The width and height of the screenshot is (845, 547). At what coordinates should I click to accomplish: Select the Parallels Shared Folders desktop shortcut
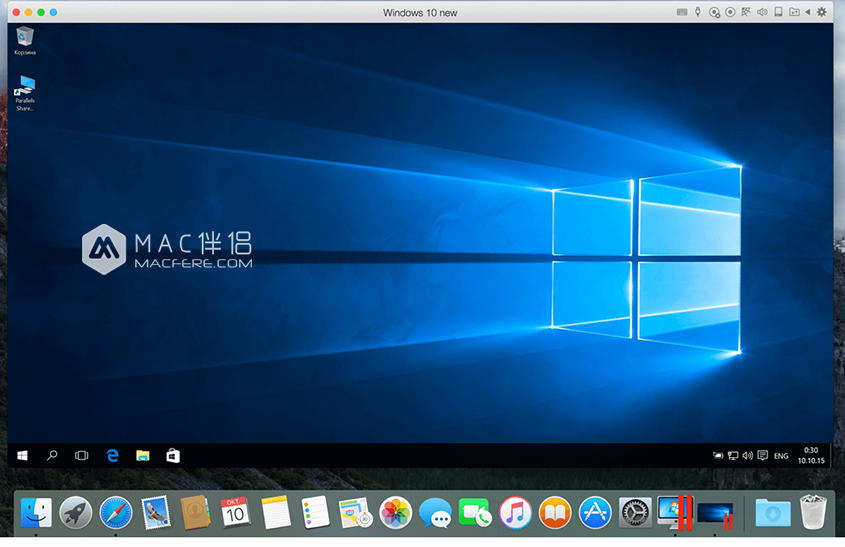pos(25,93)
